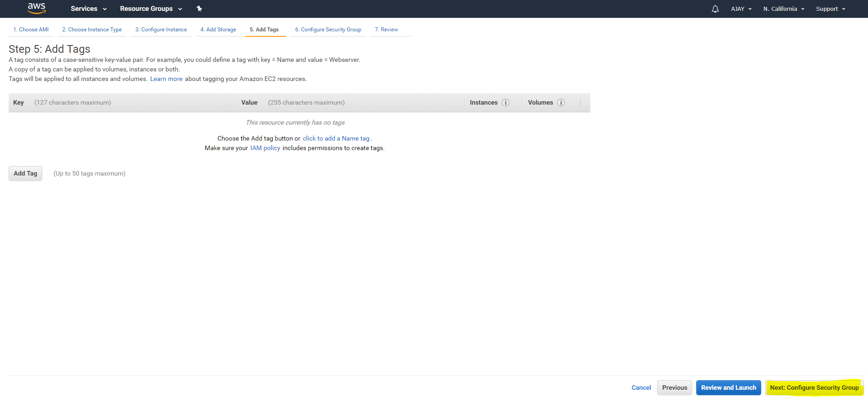Navigate to Configure Instance step
The height and width of the screenshot is (403, 868).
pyautogui.click(x=161, y=30)
